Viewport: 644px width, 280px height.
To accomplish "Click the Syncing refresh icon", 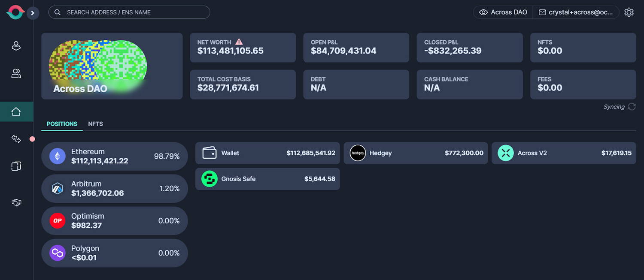I will [632, 107].
